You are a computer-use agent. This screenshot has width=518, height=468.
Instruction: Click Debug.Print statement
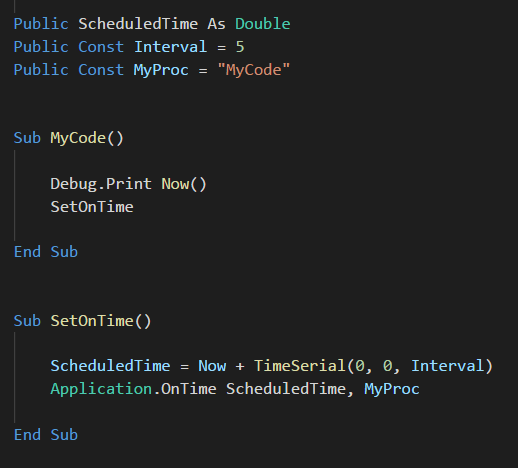point(101,184)
